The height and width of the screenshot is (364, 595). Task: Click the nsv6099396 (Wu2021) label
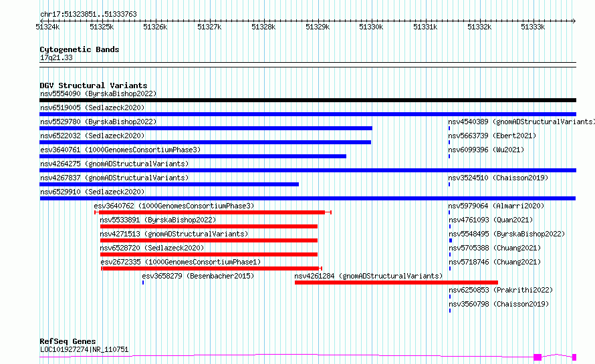486,150
